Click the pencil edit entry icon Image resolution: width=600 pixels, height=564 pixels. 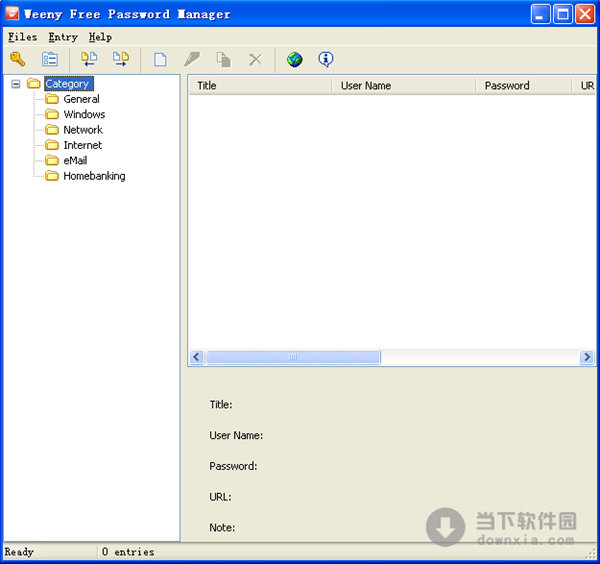pos(192,60)
